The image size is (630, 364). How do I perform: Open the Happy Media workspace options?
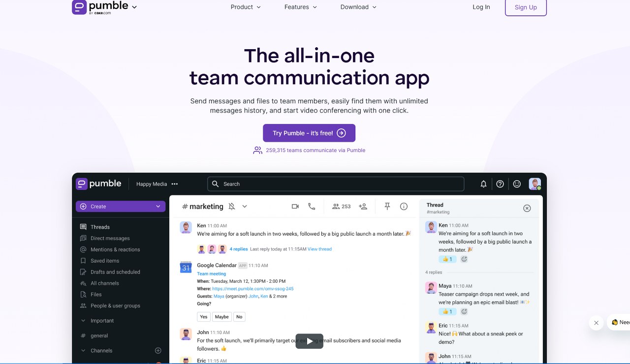(175, 184)
